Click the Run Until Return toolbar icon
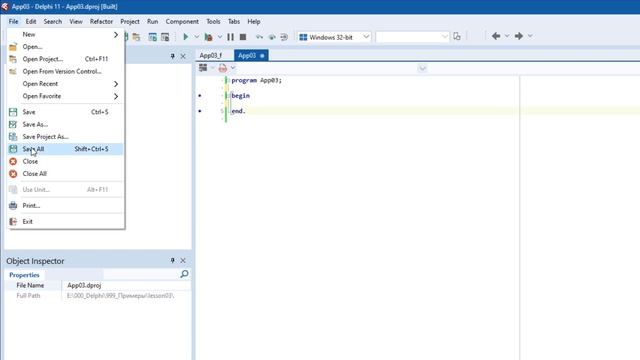Image resolution: width=640 pixels, height=360 pixels. coord(284,37)
